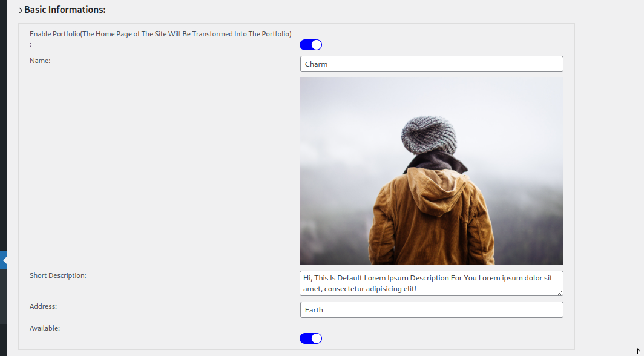644x356 pixels.
Task: Select the Enable Portfolio label text
Action: pos(160,39)
